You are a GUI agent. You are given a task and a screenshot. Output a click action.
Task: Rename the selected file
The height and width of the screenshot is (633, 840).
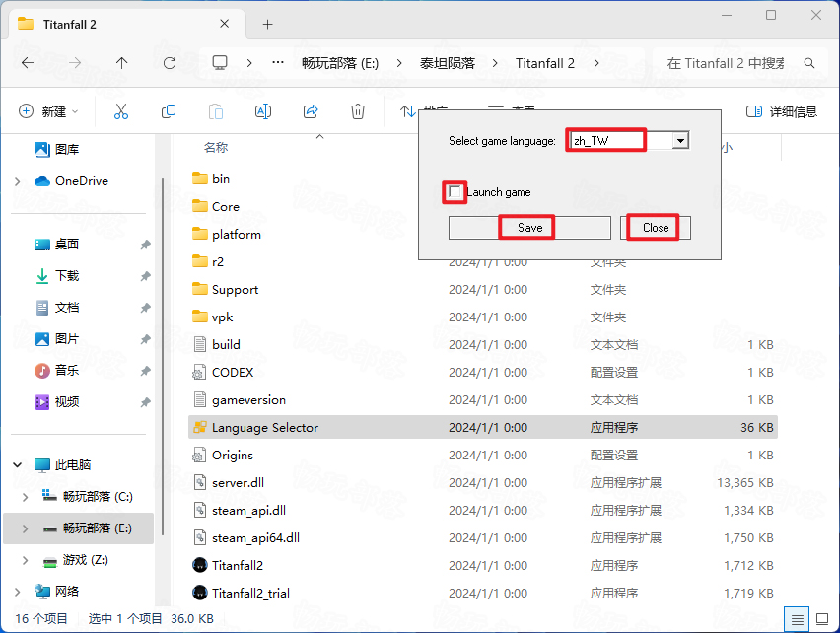click(263, 111)
